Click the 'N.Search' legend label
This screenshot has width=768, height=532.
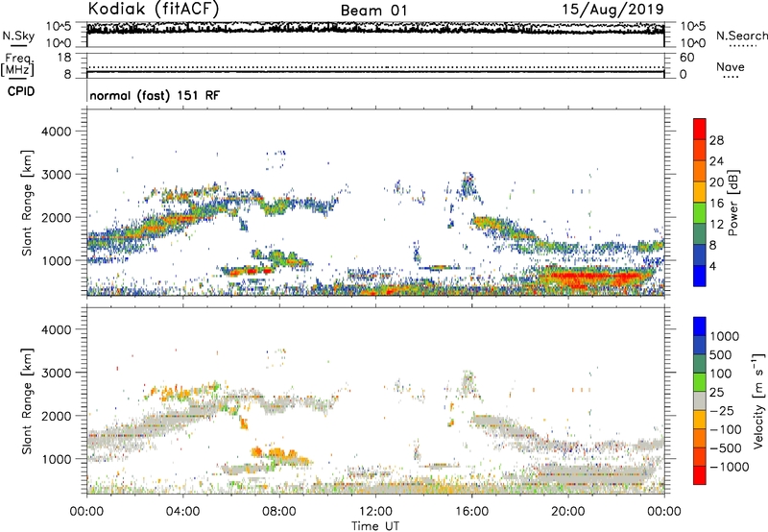coord(741,36)
